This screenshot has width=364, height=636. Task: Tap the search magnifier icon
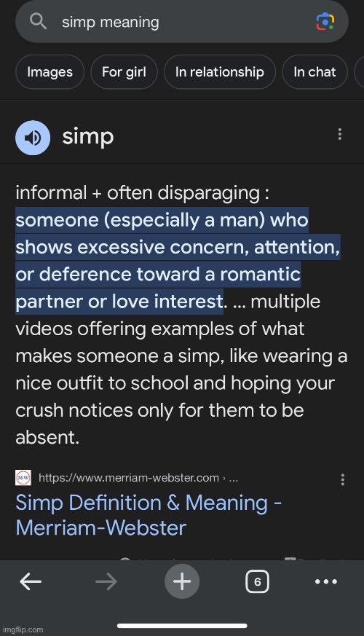39,22
